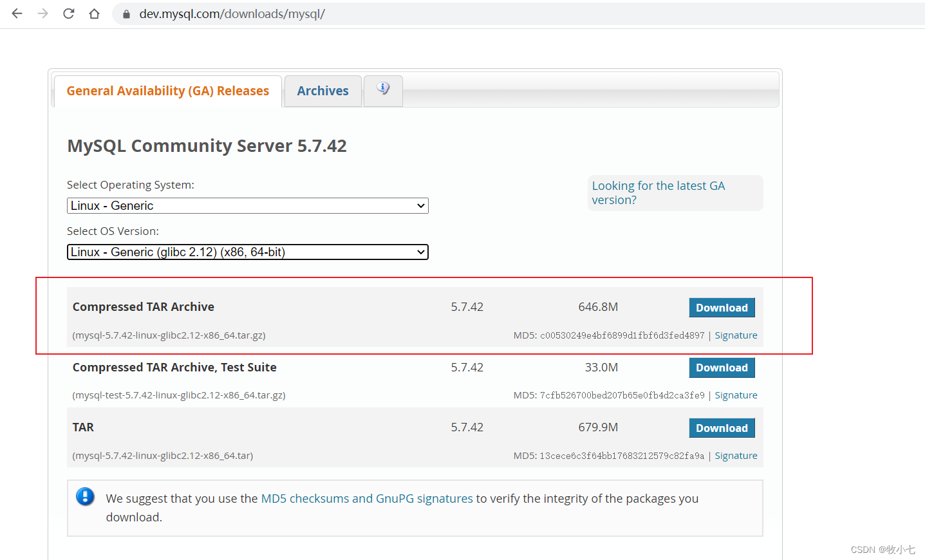Image resolution: width=925 pixels, height=560 pixels.
Task: Click MD5 hash c00530249e4bf6899d1fbf6d3fed4897
Action: pyautogui.click(x=622, y=335)
